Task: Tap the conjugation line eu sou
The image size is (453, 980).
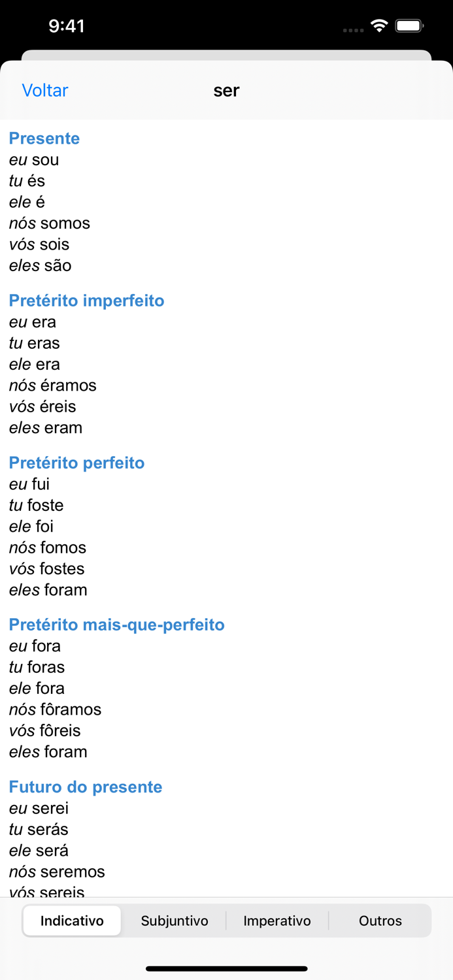Action: (x=33, y=159)
